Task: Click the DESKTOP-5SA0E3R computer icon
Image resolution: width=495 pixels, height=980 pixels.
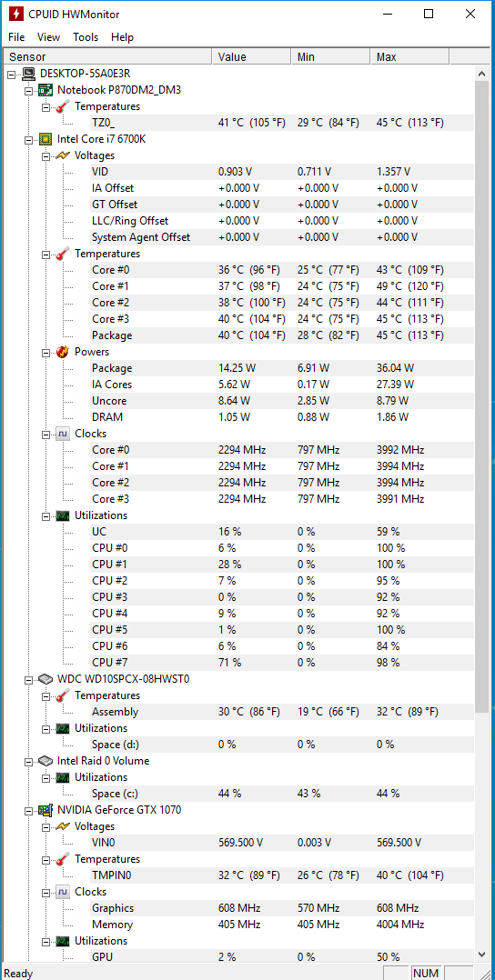Action: [x=28, y=74]
